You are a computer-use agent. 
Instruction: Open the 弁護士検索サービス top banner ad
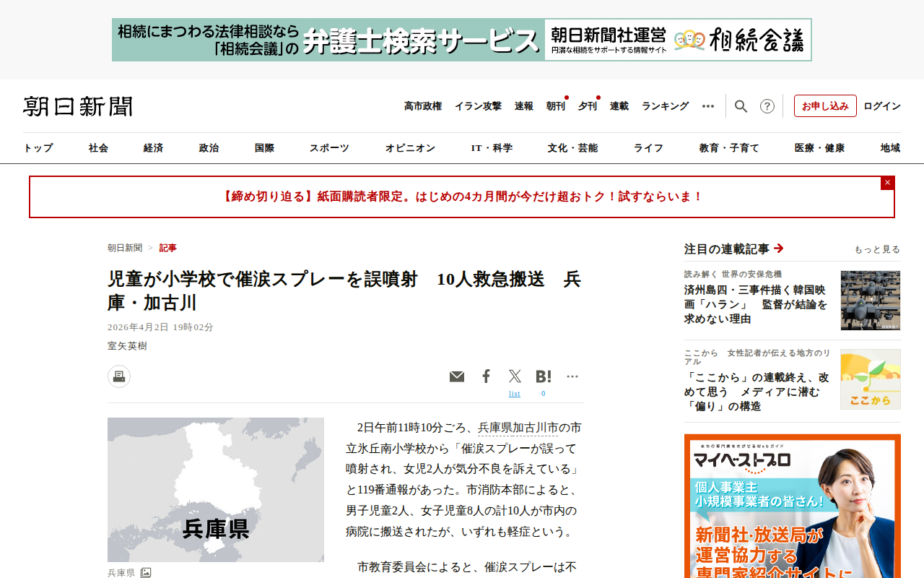pos(462,40)
